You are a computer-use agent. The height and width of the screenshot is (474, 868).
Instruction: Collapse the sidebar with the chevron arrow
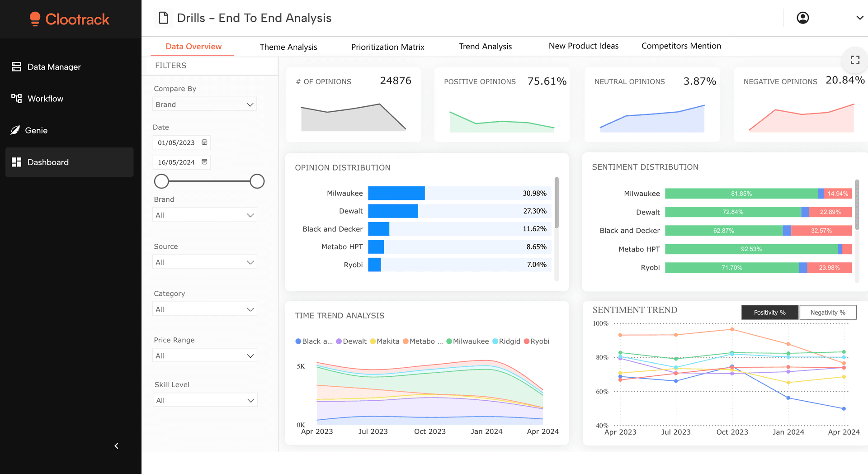(x=116, y=446)
